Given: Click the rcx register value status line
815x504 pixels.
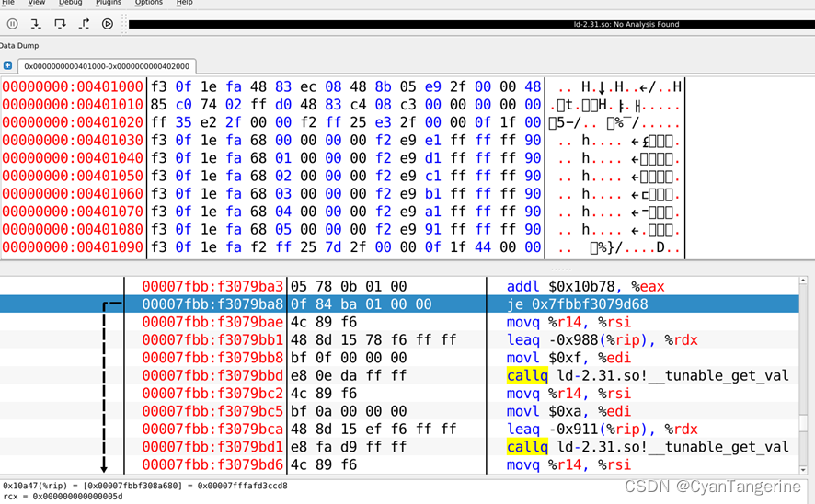Looking at the screenshot, I should pyautogui.click(x=63, y=497).
